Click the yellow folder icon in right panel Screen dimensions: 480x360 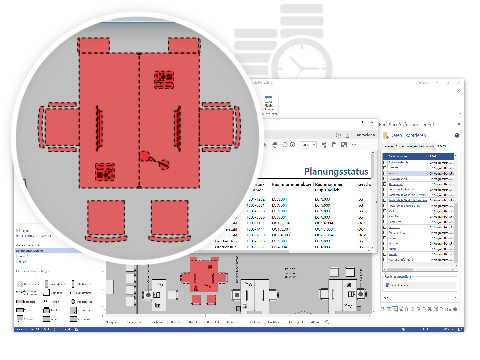(x=386, y=135)
